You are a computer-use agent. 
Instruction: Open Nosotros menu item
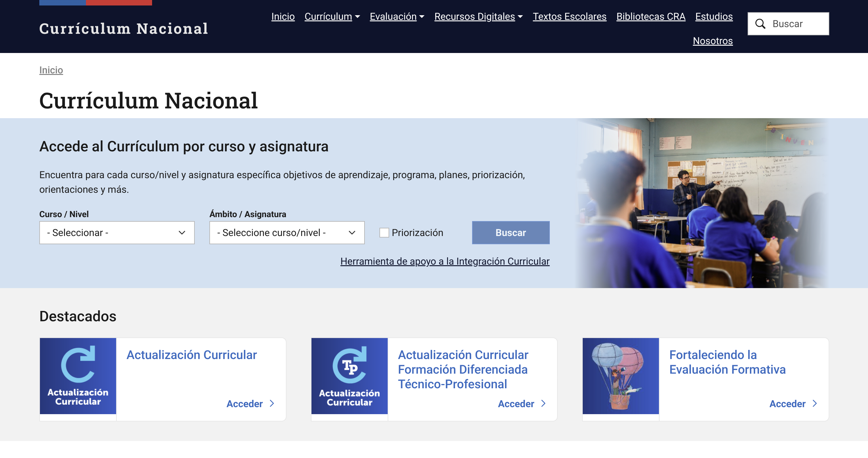pyautogui.click(x=713, y=41)
